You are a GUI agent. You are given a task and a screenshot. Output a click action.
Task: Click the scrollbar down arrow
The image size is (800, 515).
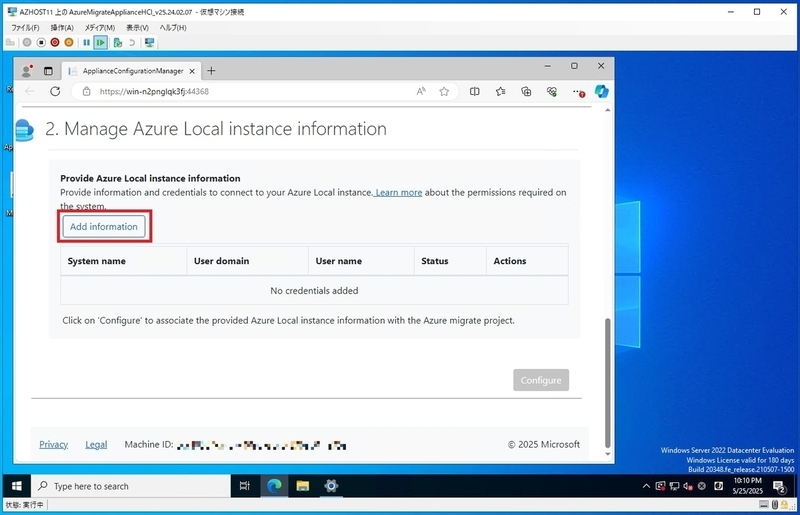[x=608, y=454]
